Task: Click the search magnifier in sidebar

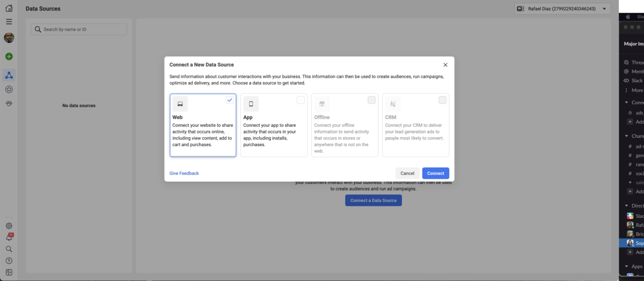Action: click(x=9, y=249)
